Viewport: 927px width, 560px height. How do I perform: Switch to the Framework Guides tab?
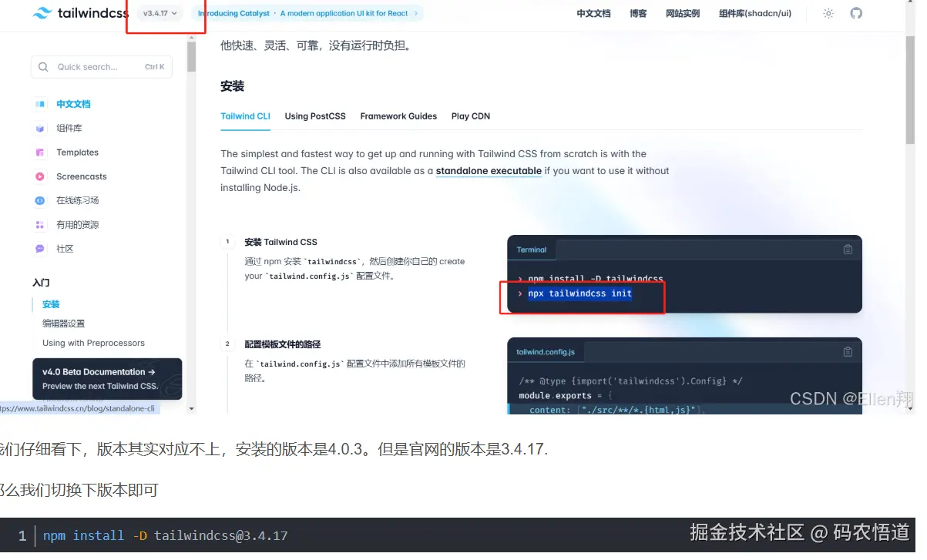coord(398,116)
